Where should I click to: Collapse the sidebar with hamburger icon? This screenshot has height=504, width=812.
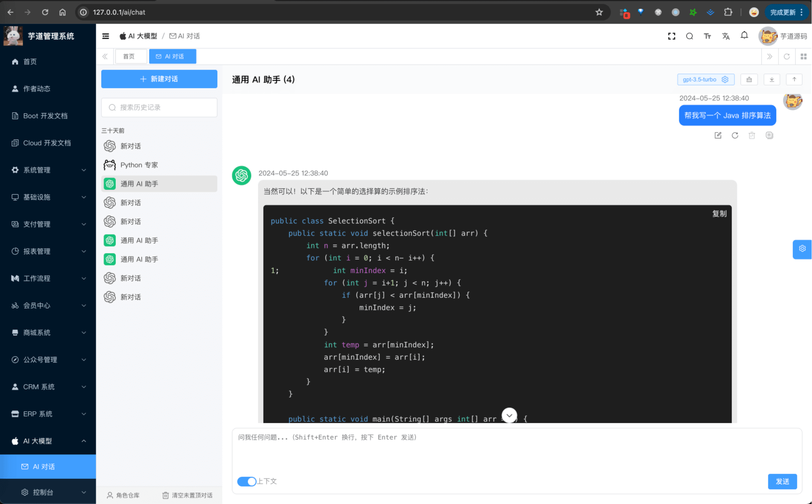click(x=106, y=36)
